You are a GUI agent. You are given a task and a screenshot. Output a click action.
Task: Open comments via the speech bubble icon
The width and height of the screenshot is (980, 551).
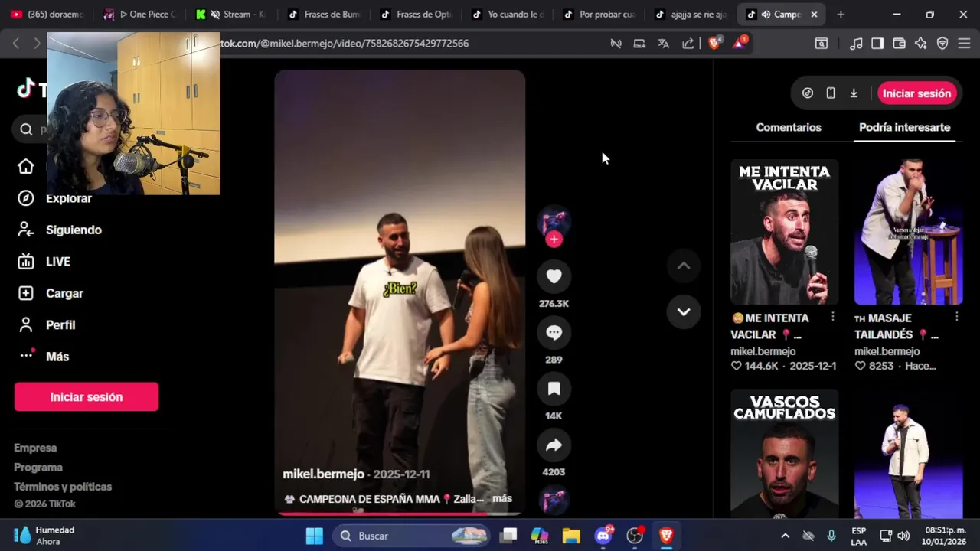554,333
